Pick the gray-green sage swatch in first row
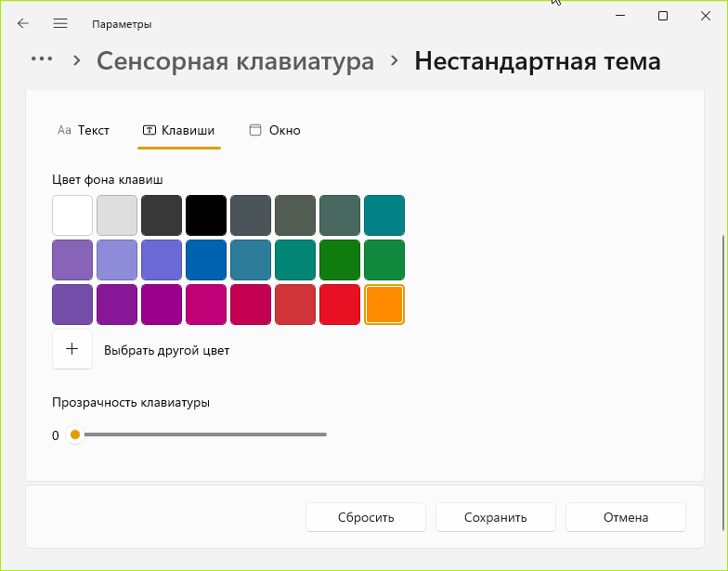The width and height of the screenshot is (728, 571). (340, 215)
